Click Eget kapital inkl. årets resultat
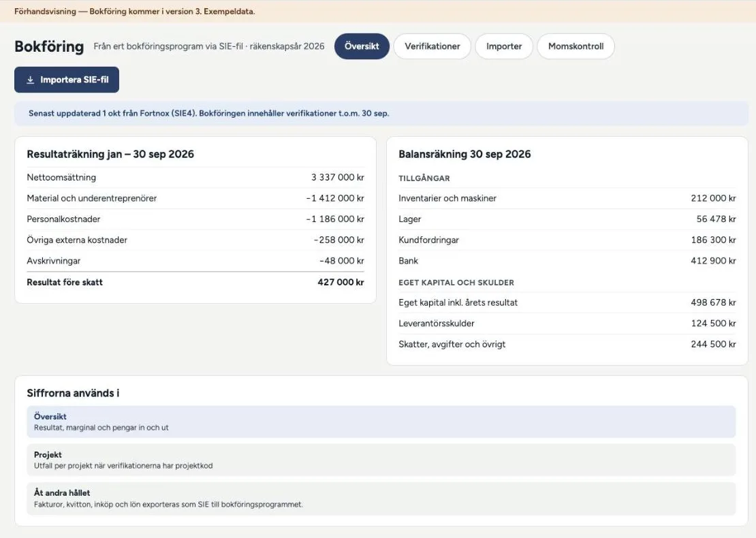Screen dimensions: 756x538 pos(458,302)
